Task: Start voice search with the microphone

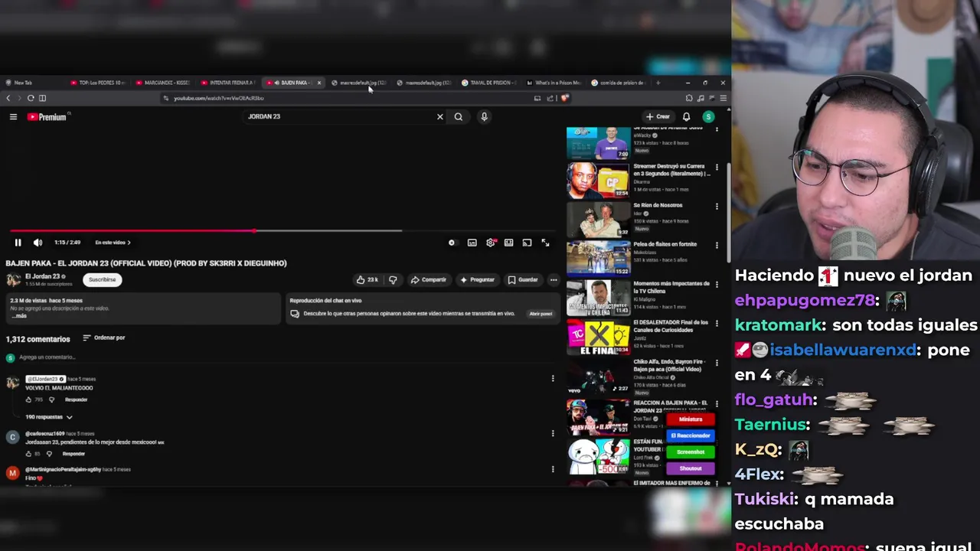Action: pyautogui.click(x=484, y=117)
